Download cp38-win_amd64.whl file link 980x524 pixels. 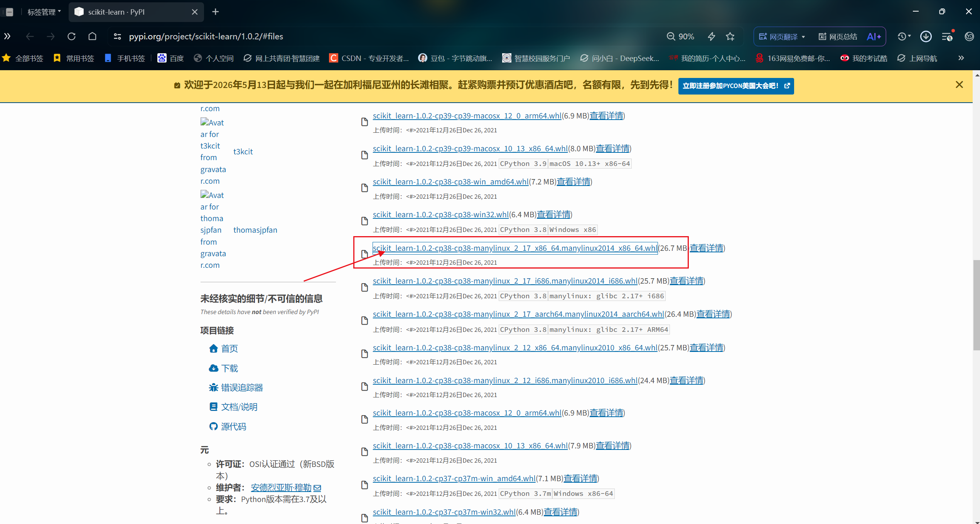pyautogui.click(x=450, y=182)
